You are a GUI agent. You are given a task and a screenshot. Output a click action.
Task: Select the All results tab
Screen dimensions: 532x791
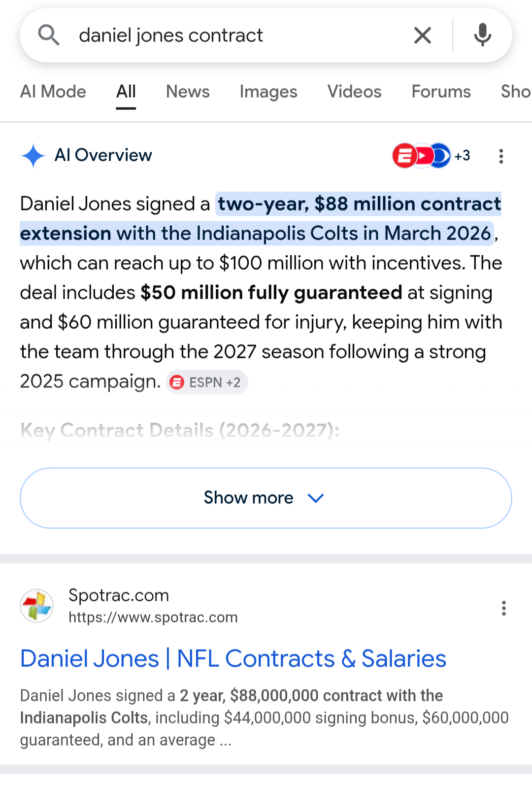pos(126,92)
